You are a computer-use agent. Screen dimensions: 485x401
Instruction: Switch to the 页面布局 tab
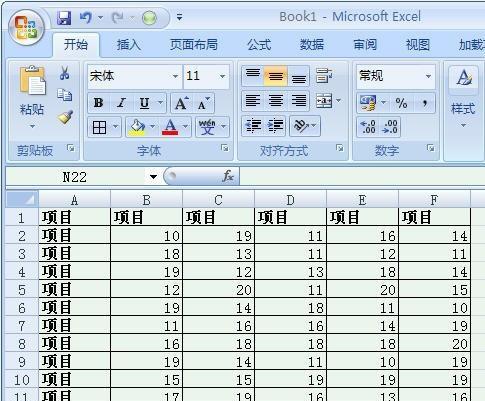pyautogui.click(x=194, y=44)
